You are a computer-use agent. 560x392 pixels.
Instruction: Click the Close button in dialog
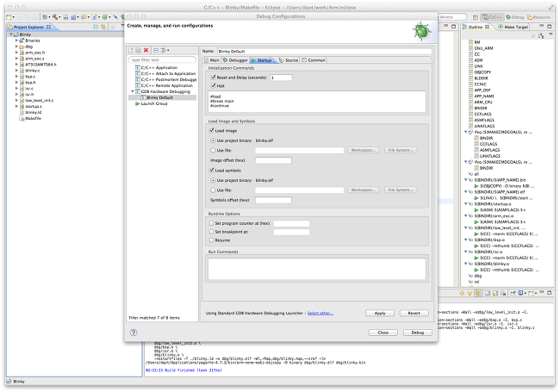(383, 333)
